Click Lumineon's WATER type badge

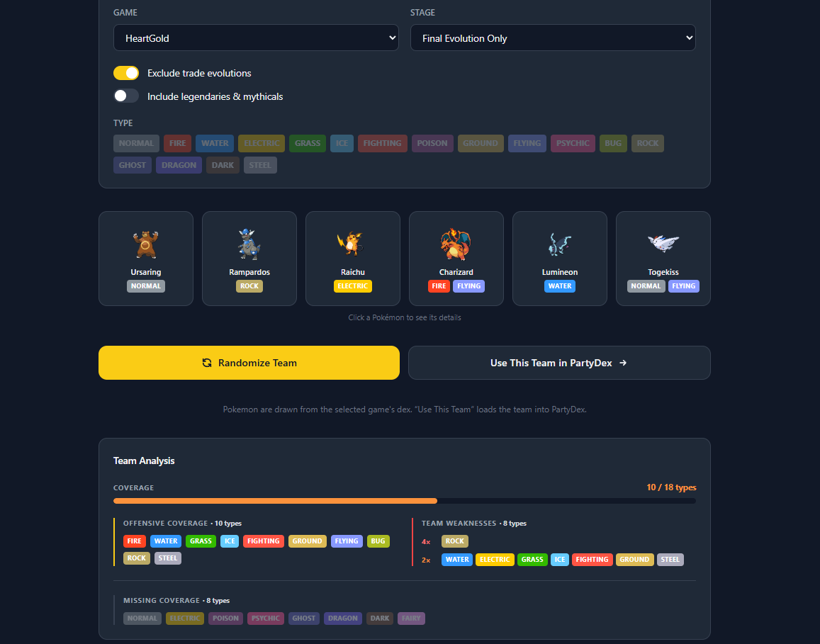560,286
